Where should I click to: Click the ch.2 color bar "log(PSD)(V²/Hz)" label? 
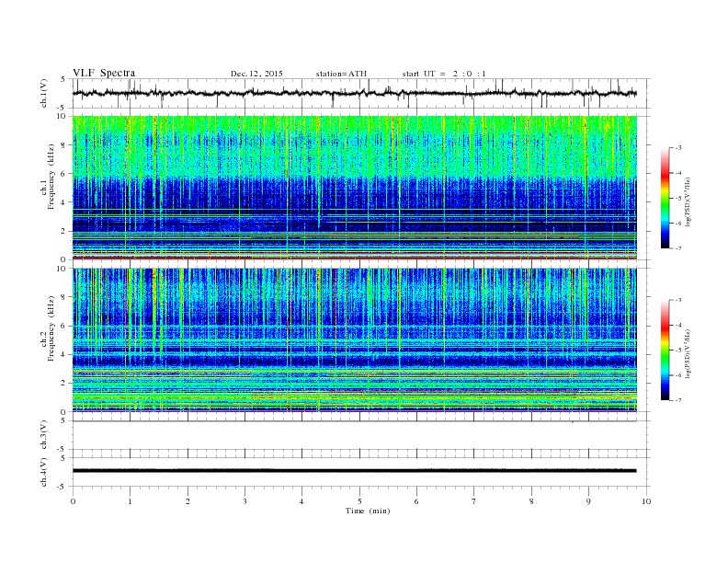tap(688, 353)
